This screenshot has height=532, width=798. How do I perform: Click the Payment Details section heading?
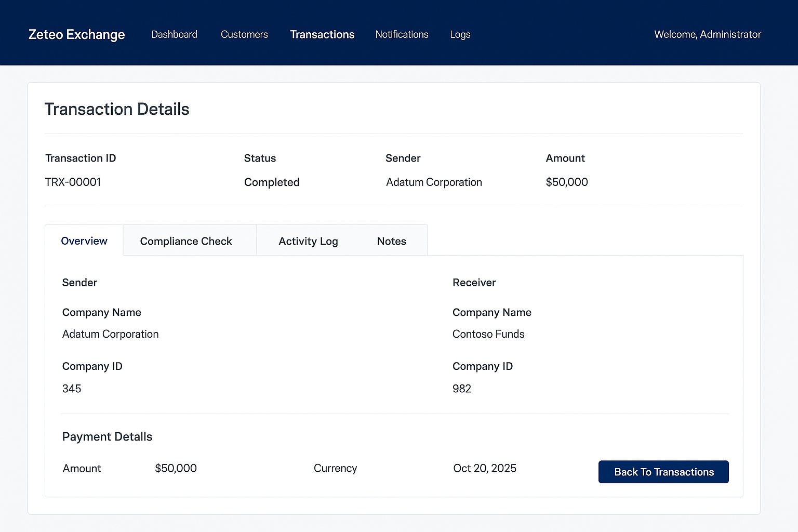107,436
